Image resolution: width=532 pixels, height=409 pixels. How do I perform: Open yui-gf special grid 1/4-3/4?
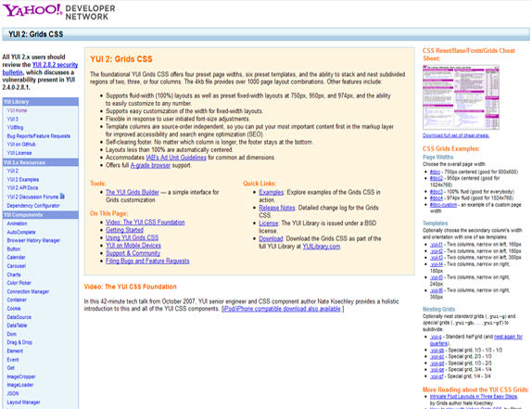point(437,377)
